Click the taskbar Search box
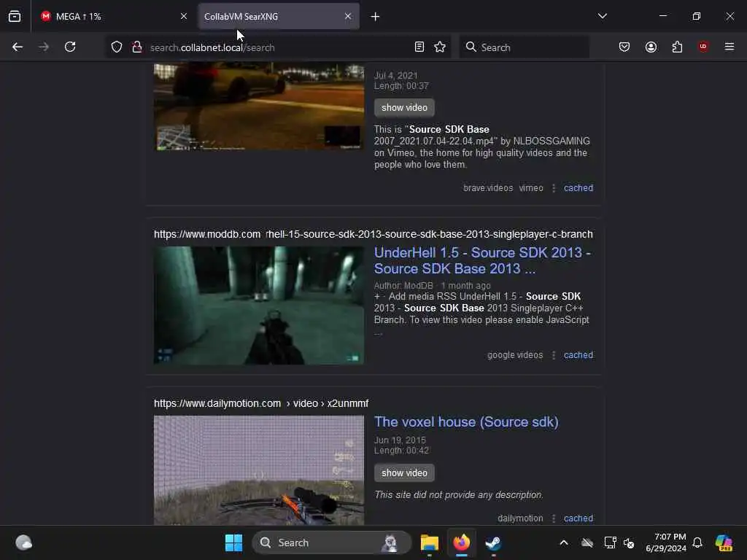 332,542
